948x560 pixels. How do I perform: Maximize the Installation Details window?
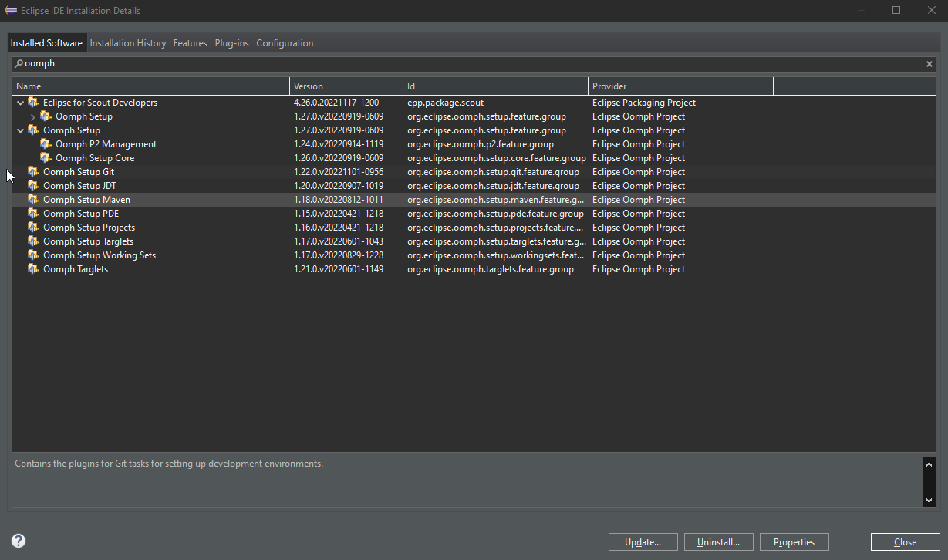pyautogui.click(x=896, y=11)
